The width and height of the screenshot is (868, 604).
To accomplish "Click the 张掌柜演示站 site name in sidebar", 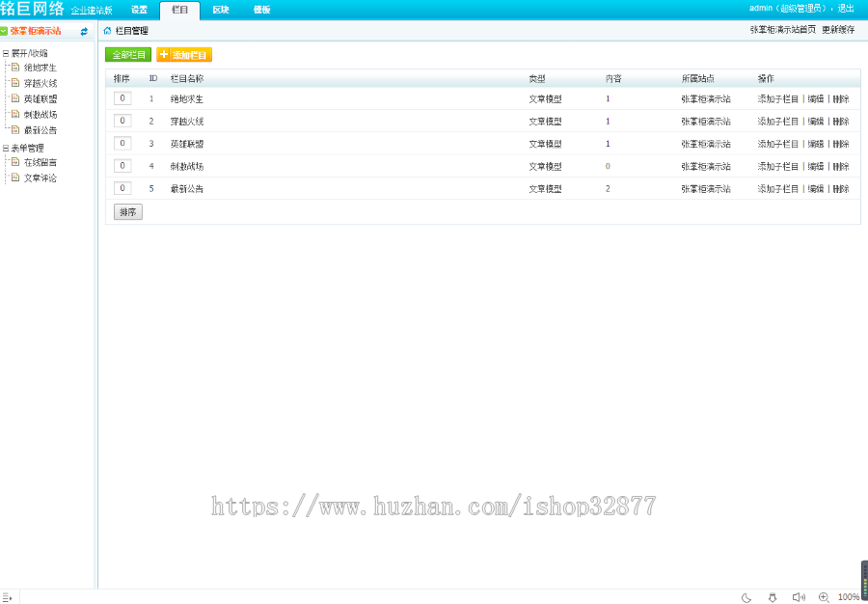I will (x=36, y=31).
